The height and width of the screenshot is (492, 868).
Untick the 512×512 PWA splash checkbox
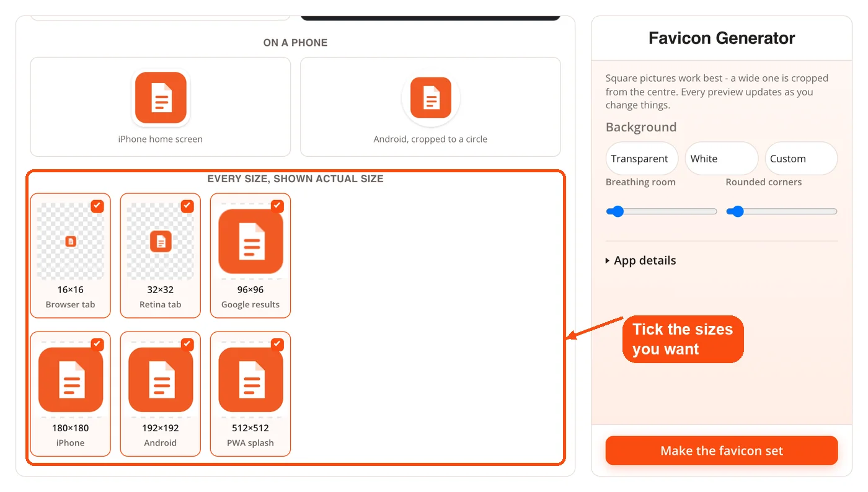[x=277, y=345]
